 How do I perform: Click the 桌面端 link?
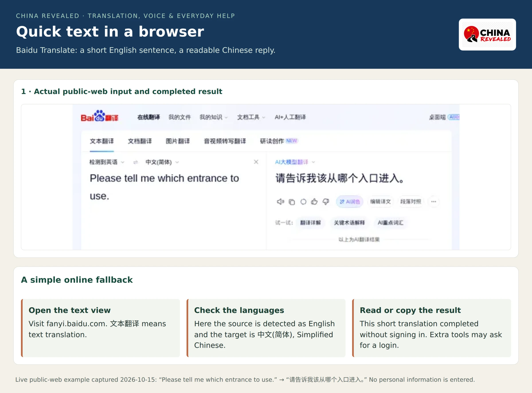pos(437,117)
